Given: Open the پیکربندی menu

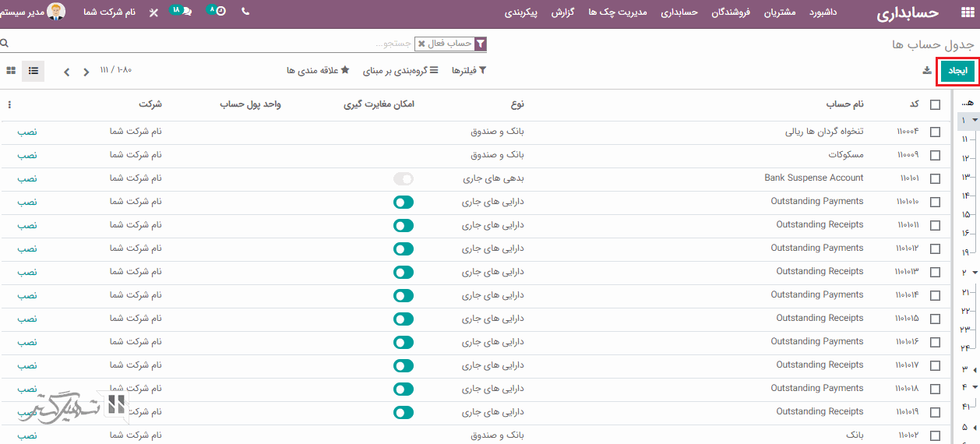Looking at the screenshot, I should pos(522,12).
